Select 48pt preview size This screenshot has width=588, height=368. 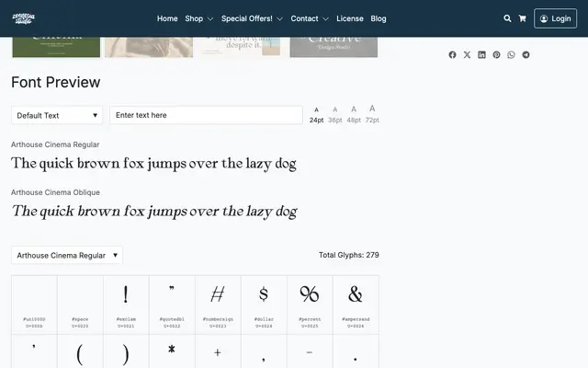point(354,114)
